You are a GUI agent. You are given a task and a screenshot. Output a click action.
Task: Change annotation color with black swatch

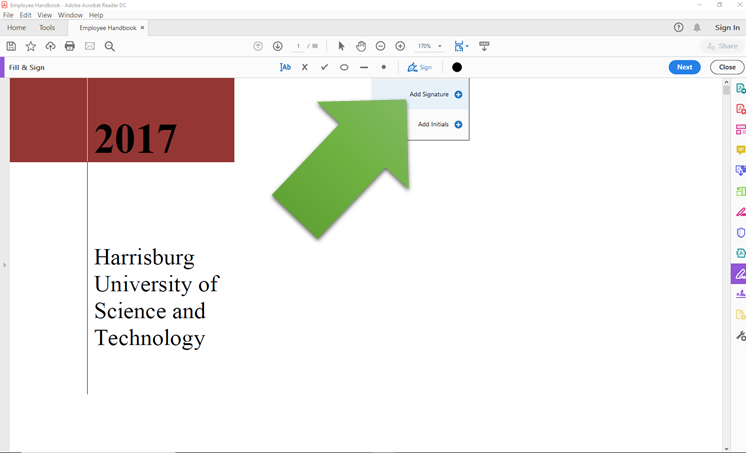pyautogui.click(x=457, y=67)
